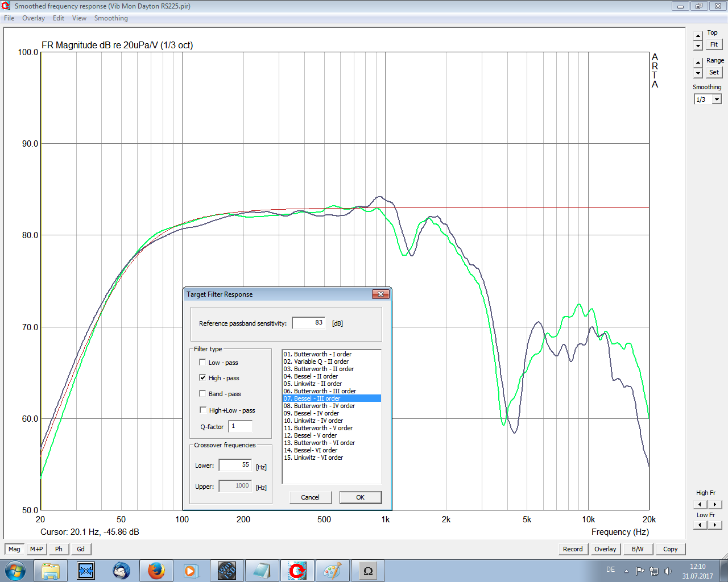Open WinISD from the taskbar

tap(226, 571)
